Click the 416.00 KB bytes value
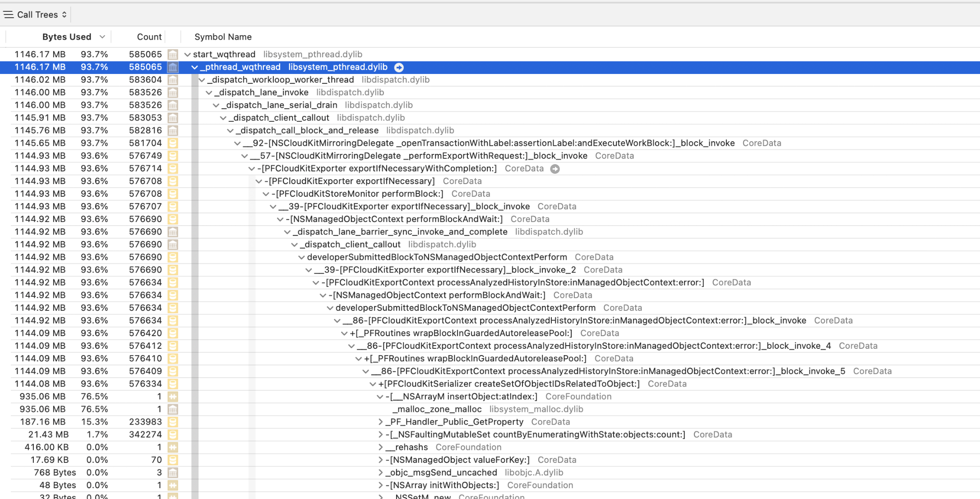 (x=46, y=447)
